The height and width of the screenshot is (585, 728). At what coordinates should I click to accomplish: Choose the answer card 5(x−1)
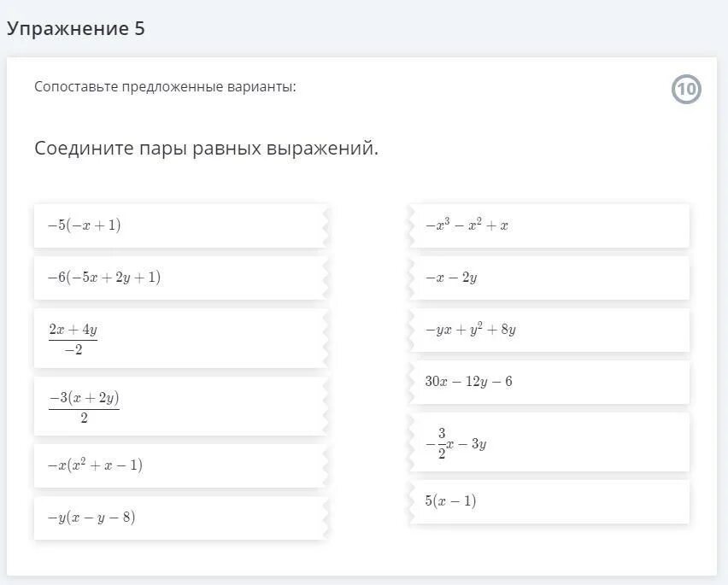(x=551, y=501)
